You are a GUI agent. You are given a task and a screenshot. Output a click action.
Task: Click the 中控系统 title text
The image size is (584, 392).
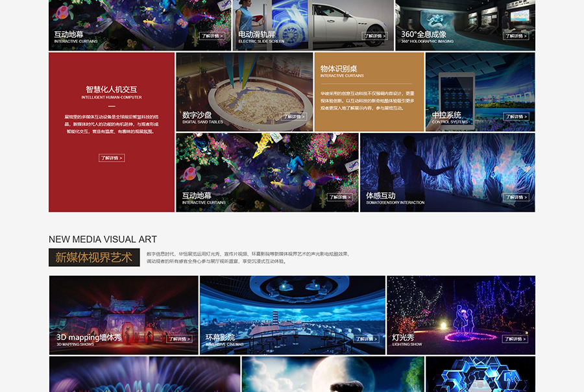(446, 115)
